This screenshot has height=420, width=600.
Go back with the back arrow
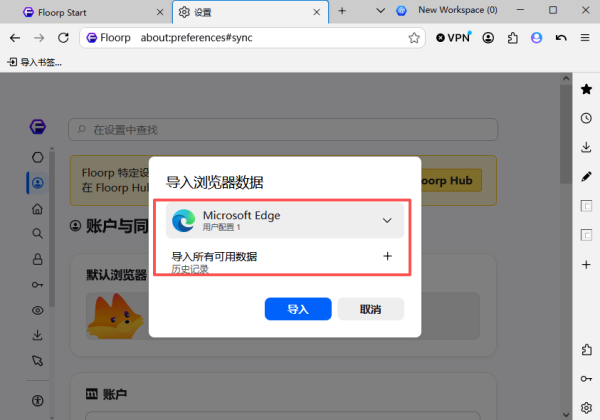(15, 38)
